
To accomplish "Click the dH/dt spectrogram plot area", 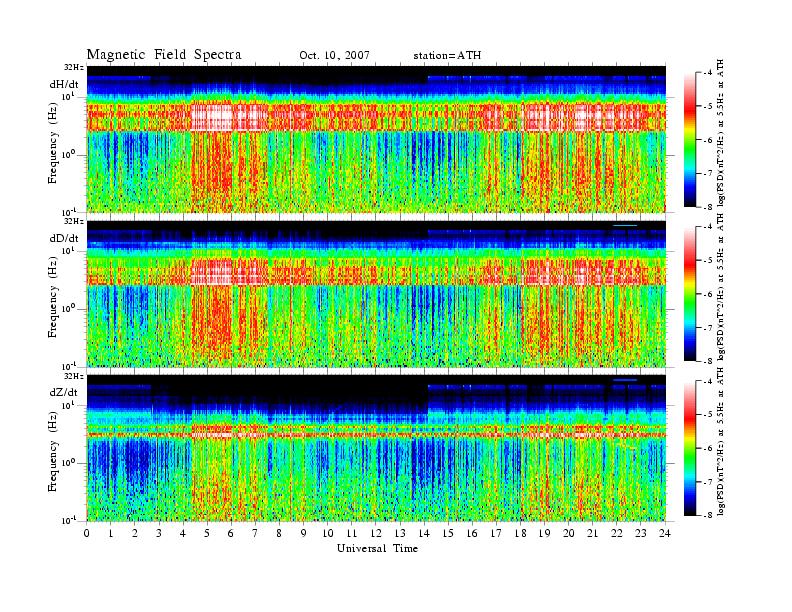I will (376, 139).
